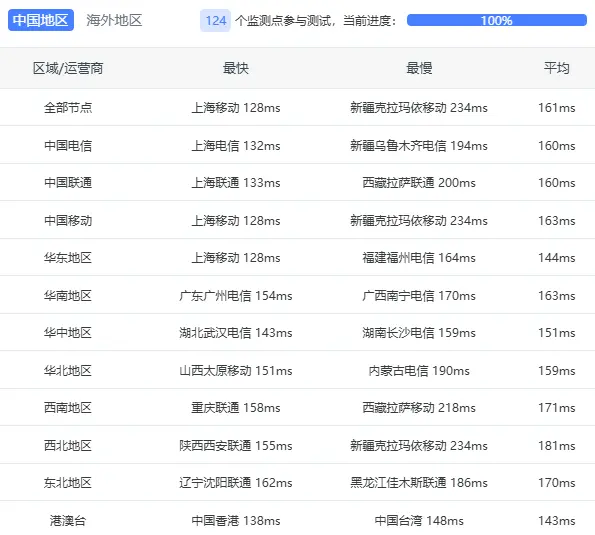This screenshot has width=595, height=535.
Task: Click 广东广州电信 154ms cell
Action: pos(236,296)
